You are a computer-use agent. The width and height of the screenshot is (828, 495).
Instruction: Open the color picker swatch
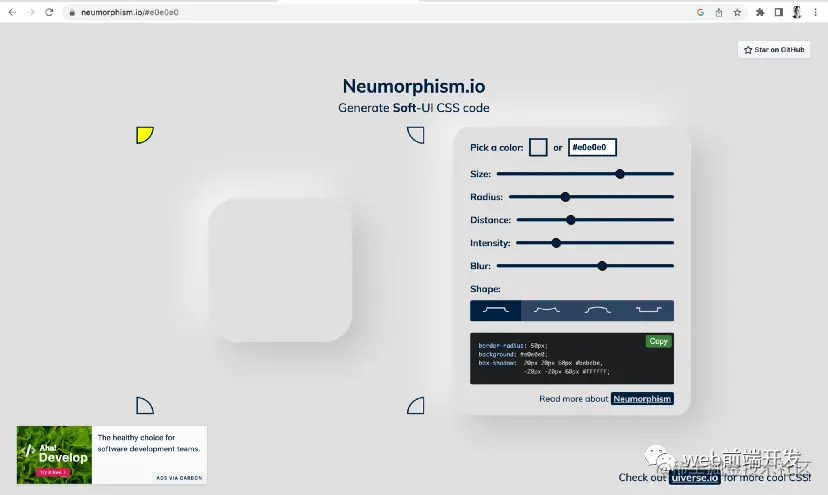[538, 147]
